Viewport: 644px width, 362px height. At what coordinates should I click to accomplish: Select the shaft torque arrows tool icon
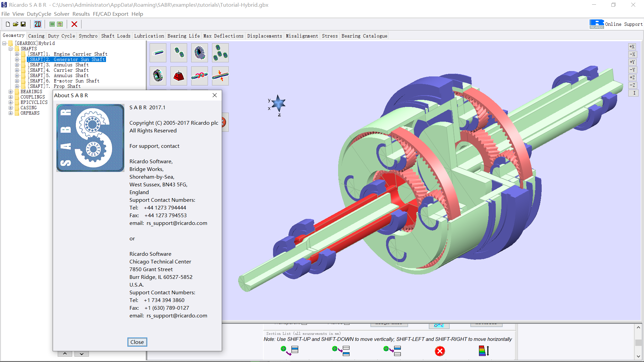point(200,76)
